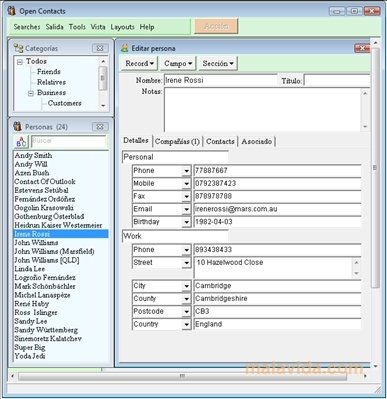Open the Work Phone field type dropdown
The image size is (387, 399).
coord(186,250)
